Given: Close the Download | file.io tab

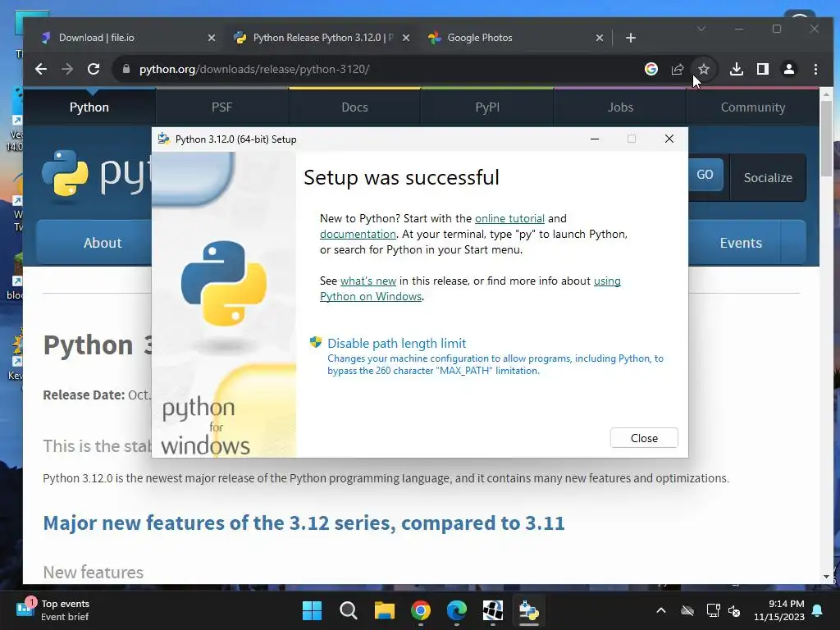Looking at the screenshot, I should [x=212, y=38].
